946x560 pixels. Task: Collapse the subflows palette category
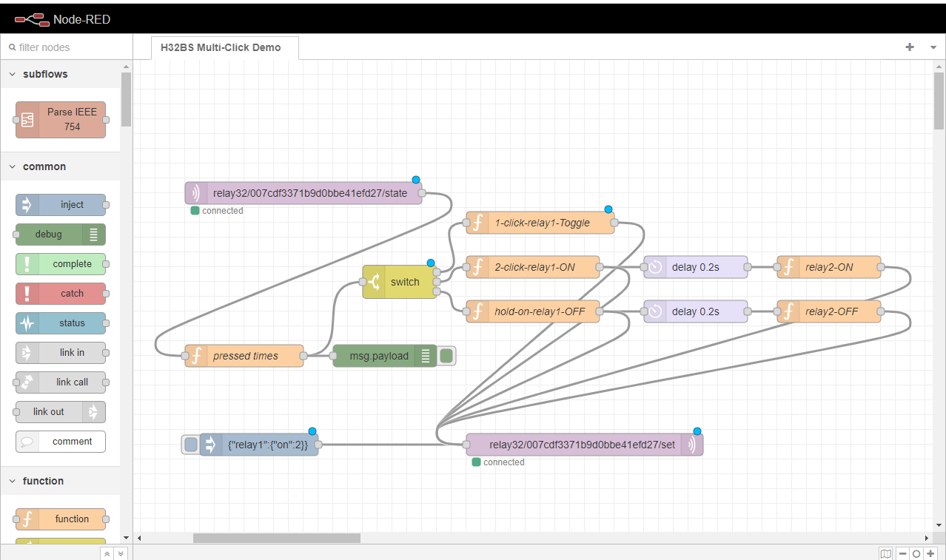(13, 74)
